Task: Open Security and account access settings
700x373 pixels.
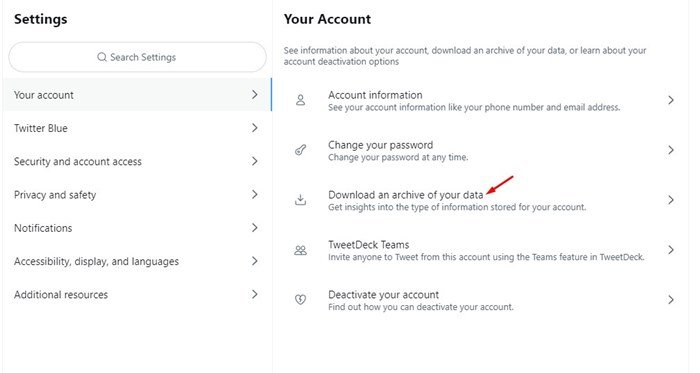Action: pos(137,162)
